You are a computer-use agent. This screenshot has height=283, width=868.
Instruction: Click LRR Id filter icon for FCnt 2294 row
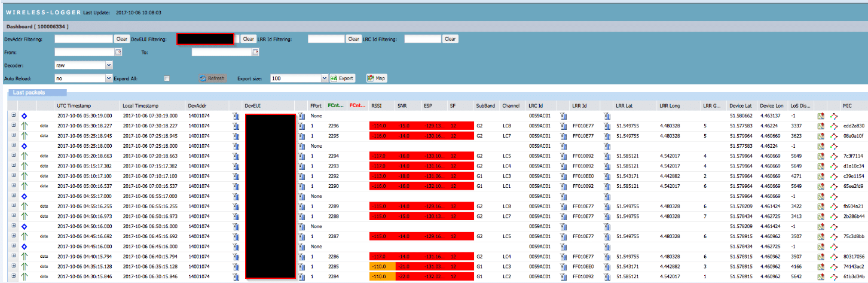tap(607, 156)
